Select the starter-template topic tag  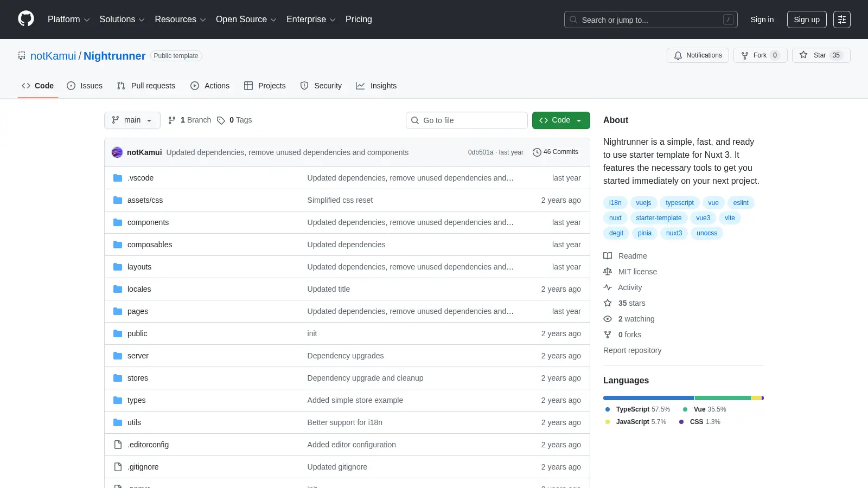click(659, 218)
